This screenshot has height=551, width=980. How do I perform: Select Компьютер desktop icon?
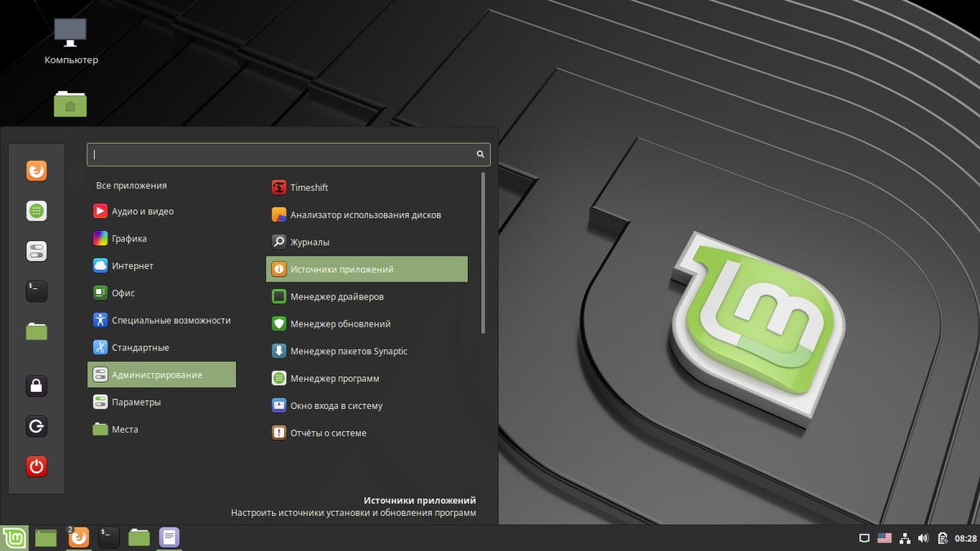71,41
